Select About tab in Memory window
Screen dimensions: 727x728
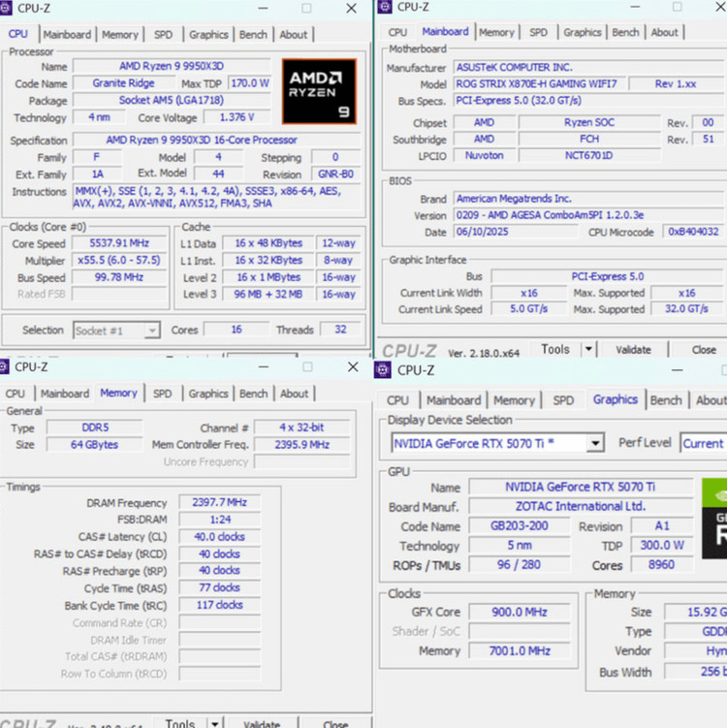click(294, 394)
